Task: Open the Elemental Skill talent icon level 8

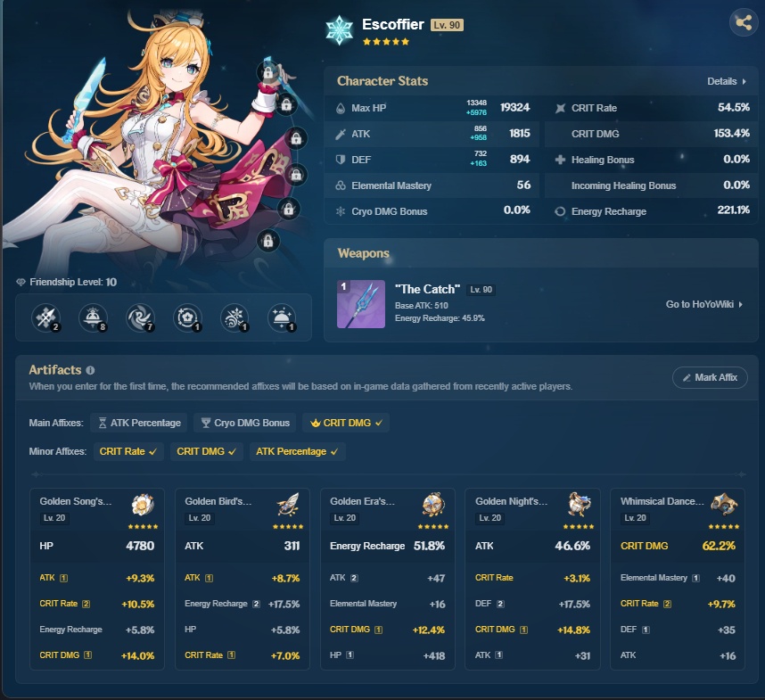Action: (x=94, y=318)
